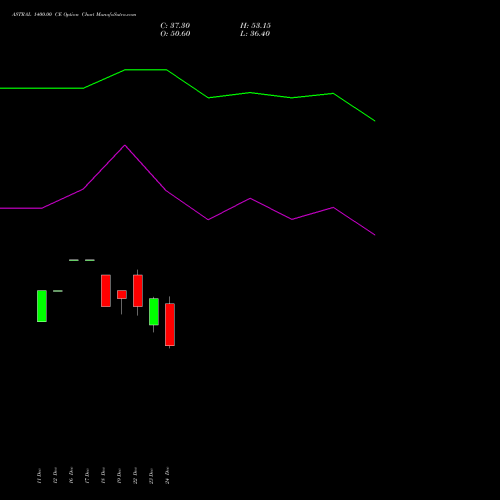
Task: Click the '23 Dec' date axis label
Action: pyautogui.click(x=151, y=476)
